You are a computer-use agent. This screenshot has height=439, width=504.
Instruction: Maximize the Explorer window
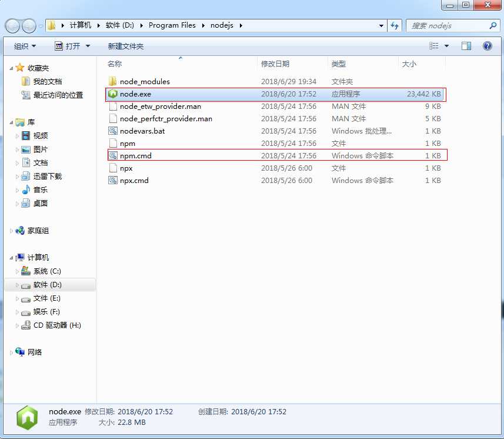point(466,5)
